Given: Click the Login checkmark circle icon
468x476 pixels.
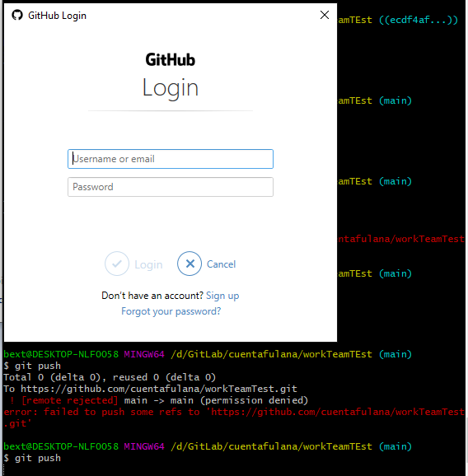Looking at the screenshot, I should 117,264.
